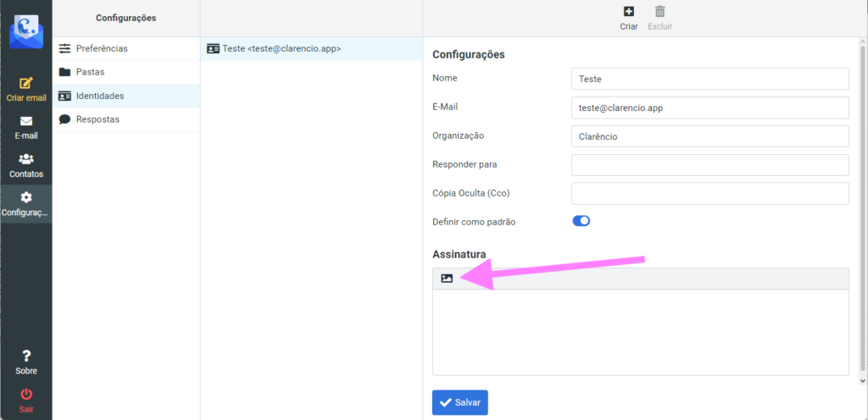Go to E-mail envelope icon in sidebar
This screenshot has height=420, width=868.
click(26, 121)
